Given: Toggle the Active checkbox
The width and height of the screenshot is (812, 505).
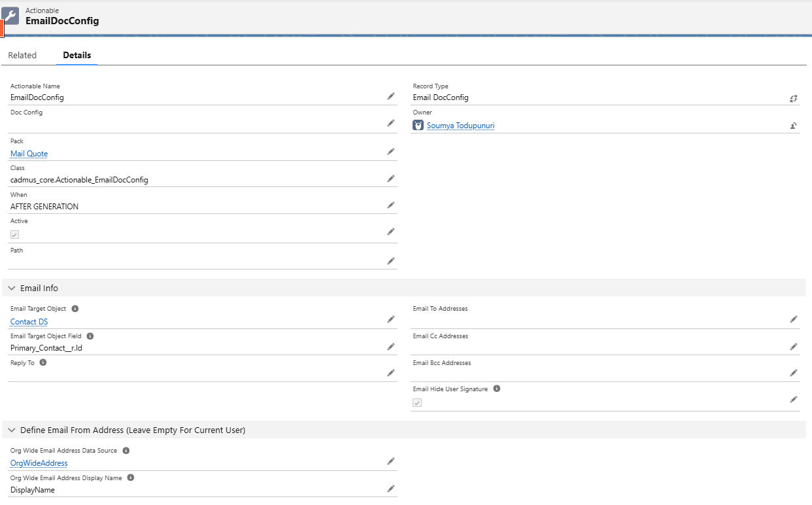Looking at the screenshot, I should click(15, 234).
